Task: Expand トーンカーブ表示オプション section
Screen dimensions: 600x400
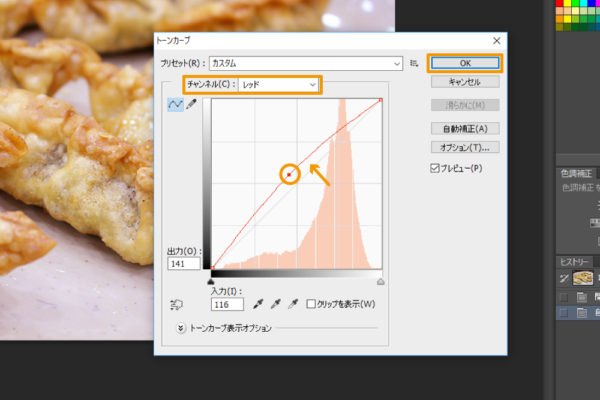Action: pyautogui.click(x=181, y=327)
